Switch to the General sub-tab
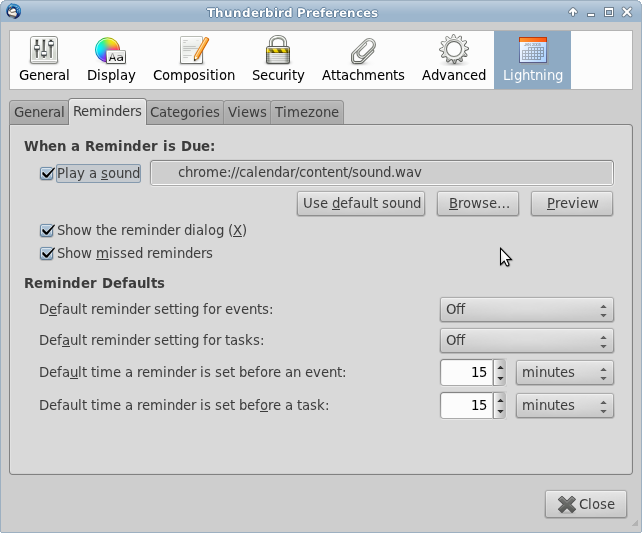This screenshot has height=533, width=642. [x=39, y=112]
